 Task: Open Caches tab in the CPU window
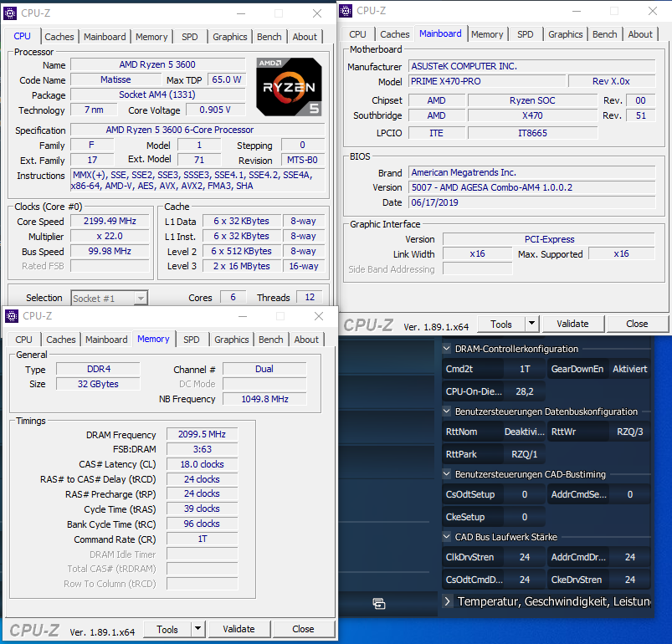59,37
